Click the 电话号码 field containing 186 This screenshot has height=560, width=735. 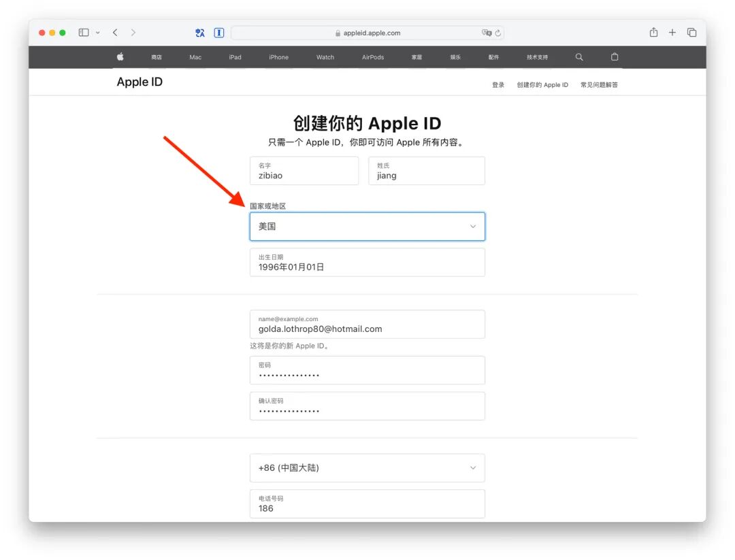coord(367,504)
